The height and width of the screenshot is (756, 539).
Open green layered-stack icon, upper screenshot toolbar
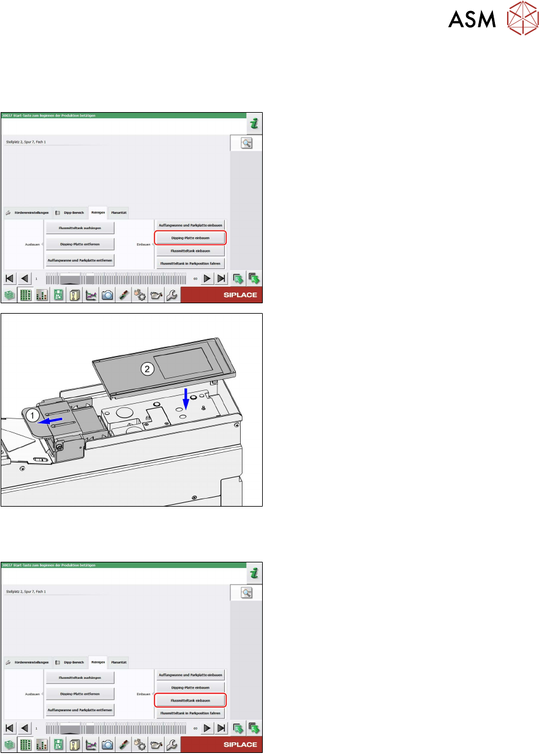(9, 295)
